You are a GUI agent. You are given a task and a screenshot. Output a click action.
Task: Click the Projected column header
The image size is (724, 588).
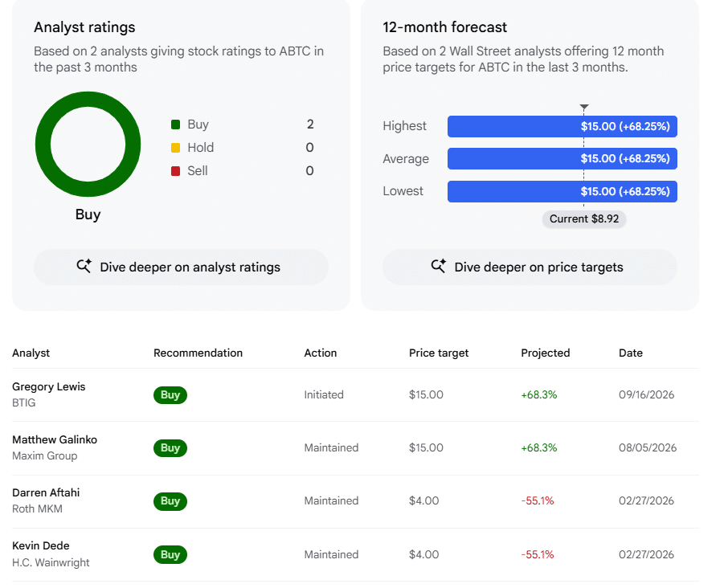tap(546, 353)
